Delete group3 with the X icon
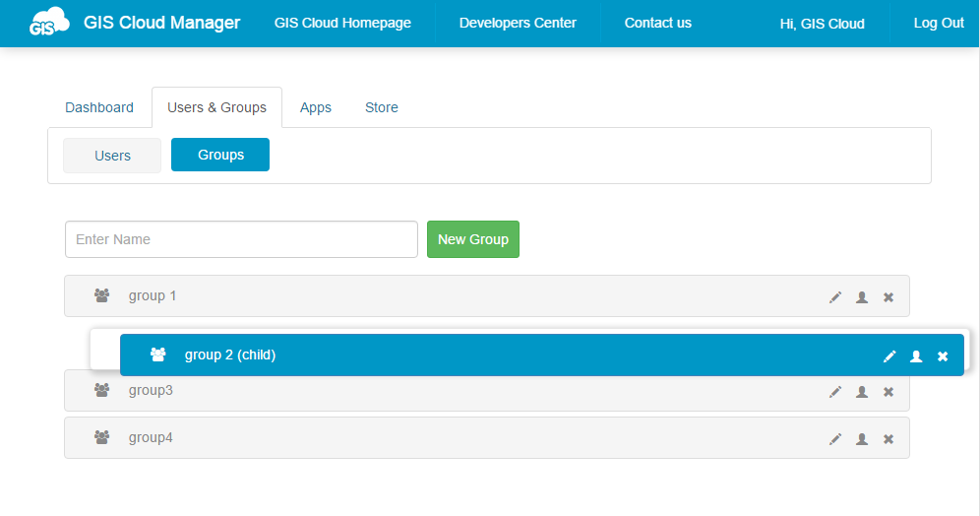 point(888,392)
